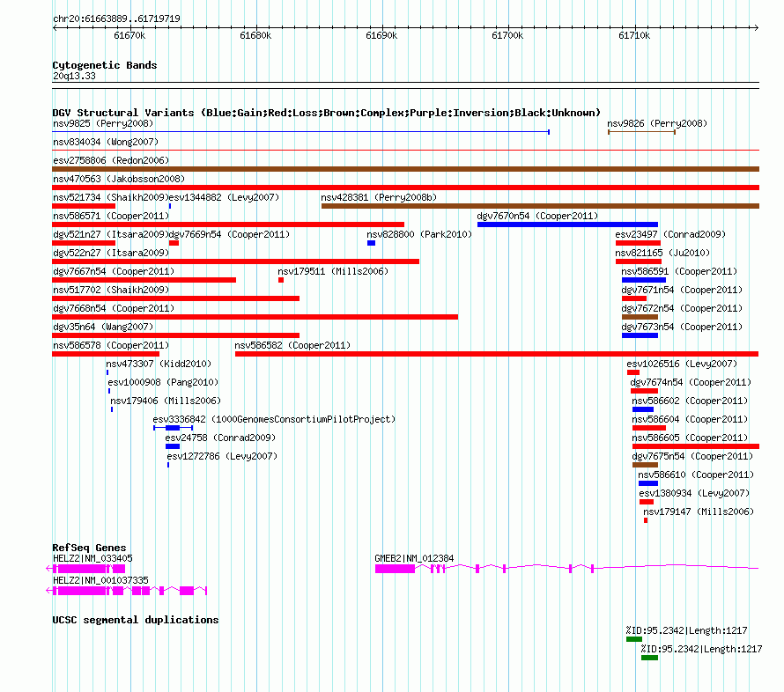
Task: Click the 61700k ruler tick label
Action: coord(507,35)
